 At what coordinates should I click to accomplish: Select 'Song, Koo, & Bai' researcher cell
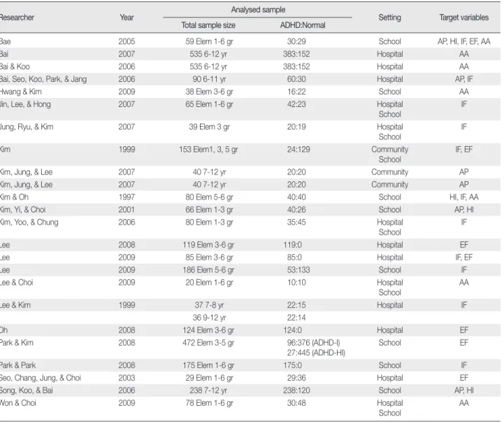(27, 390)
